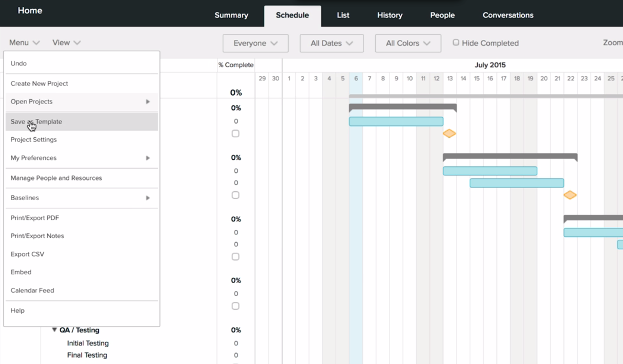Open the All Colors filter

408,43
